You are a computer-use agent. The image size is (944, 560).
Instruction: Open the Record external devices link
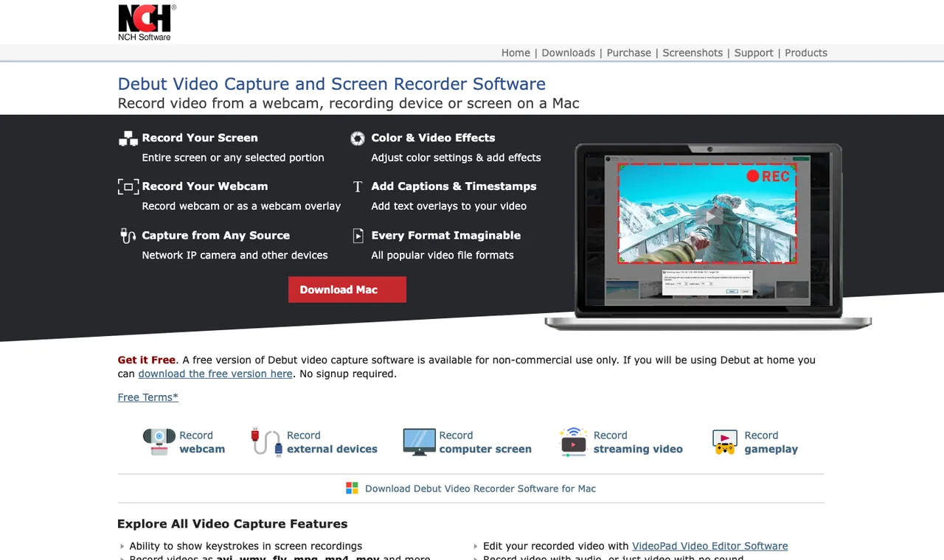[x=332, y=442]
